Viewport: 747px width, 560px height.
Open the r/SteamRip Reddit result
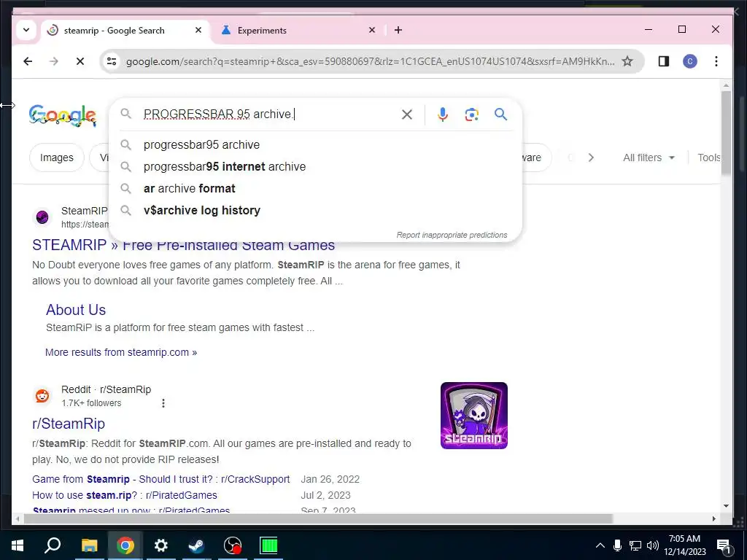tap(69, 424)
